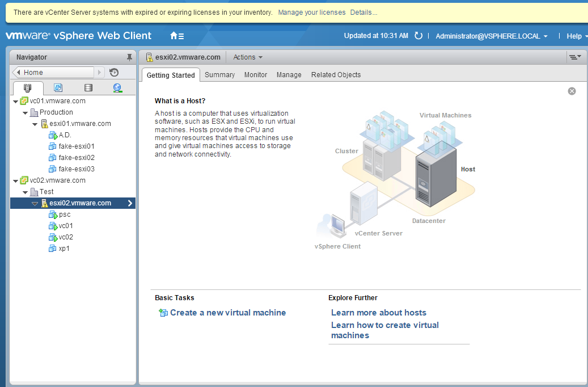Click the vc01 powered-on VM icon
Screen dimensions: 588x387
point(53,226)
